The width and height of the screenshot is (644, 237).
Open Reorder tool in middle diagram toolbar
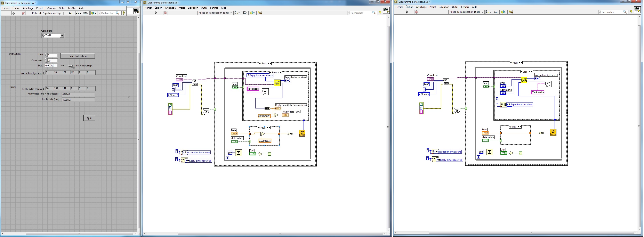[253, 13]
